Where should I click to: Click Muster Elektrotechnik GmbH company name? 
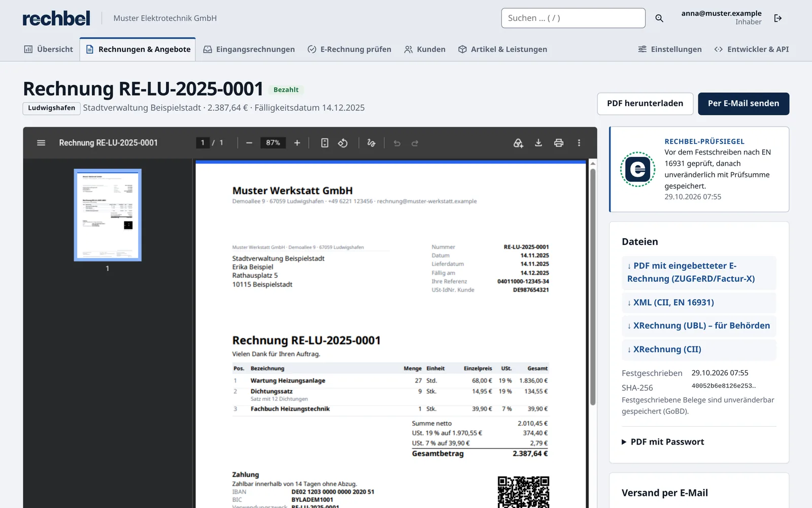(165, 18)
